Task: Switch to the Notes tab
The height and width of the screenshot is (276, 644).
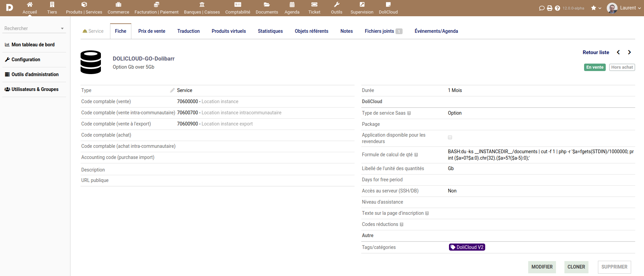Action: [x=347, y=31]
